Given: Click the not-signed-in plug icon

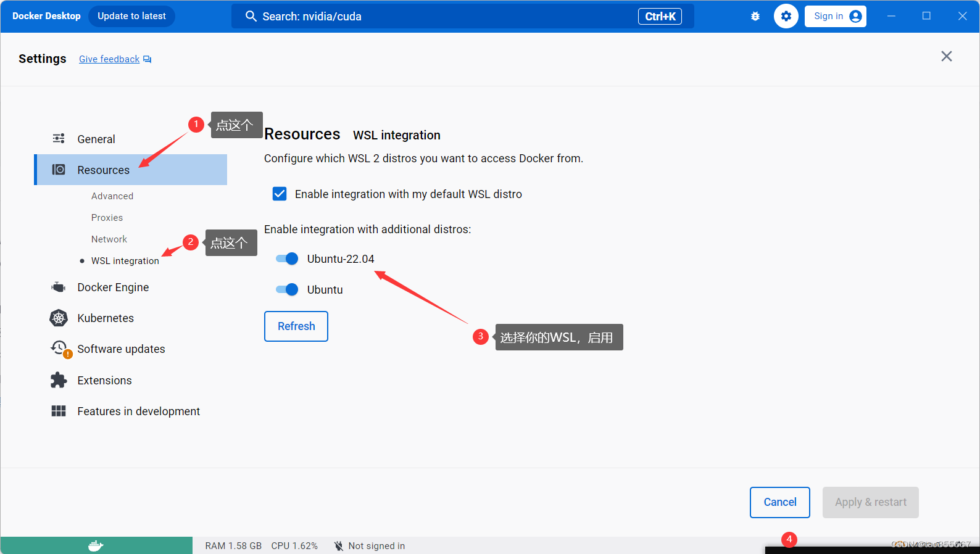Looking at the screenshot, I should (x=338, y=546).
